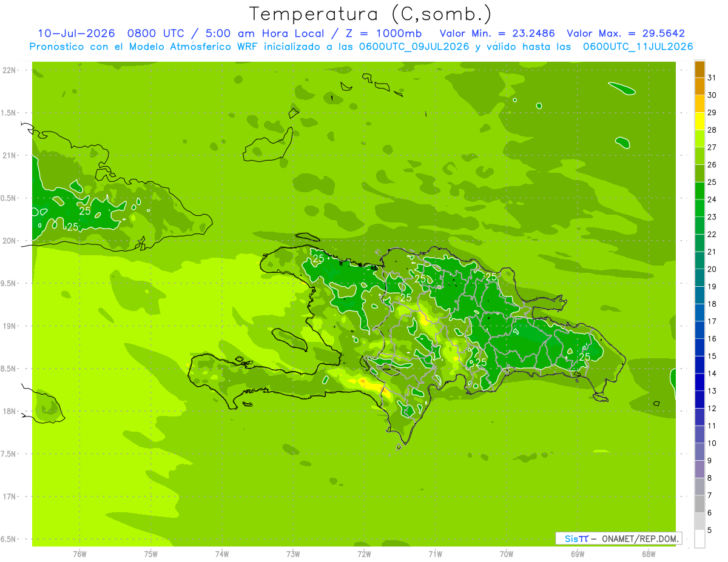Click the '72W' longitude label
728x562 pixels.
364,554
